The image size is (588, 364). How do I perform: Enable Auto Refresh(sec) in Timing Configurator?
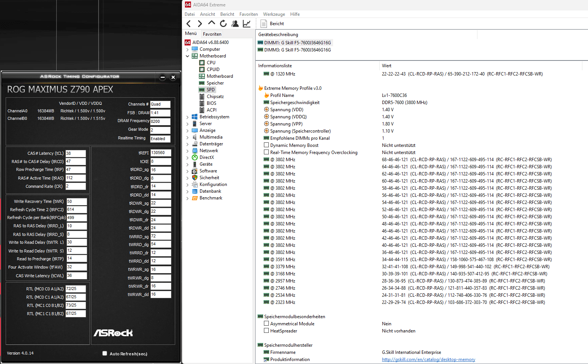click(x=105, y=353)
